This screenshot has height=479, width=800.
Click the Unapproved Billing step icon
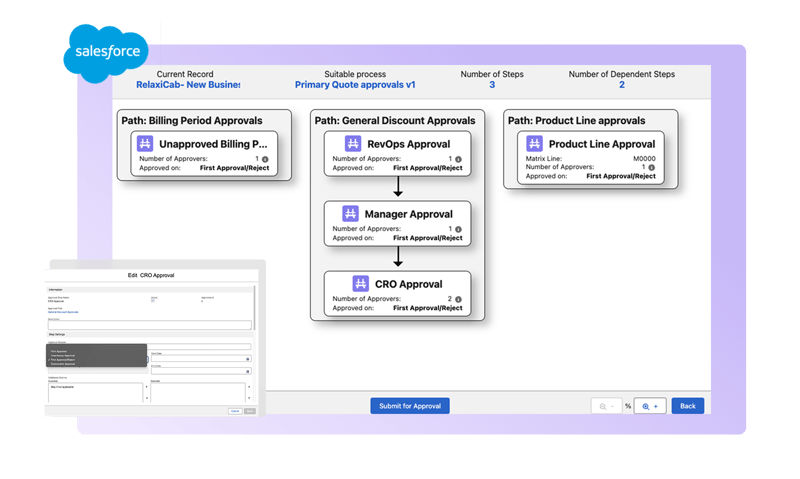click(x=145, y=143)
